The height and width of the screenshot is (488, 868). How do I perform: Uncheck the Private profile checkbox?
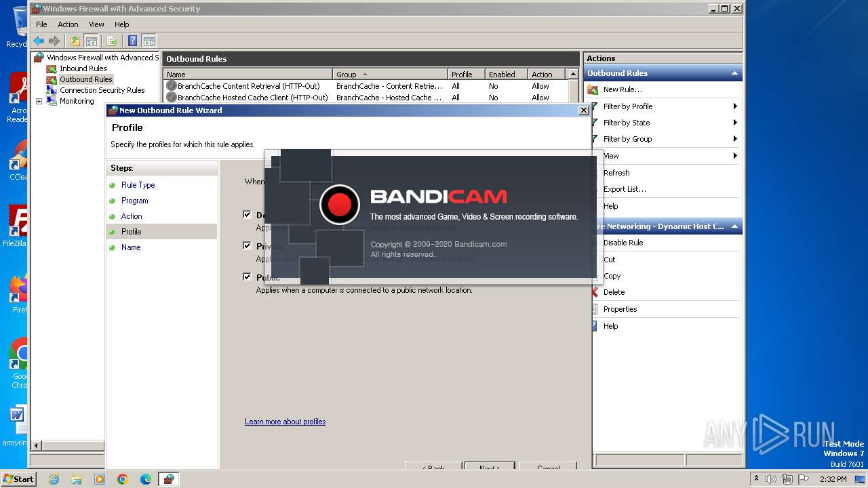click(248, 246)
